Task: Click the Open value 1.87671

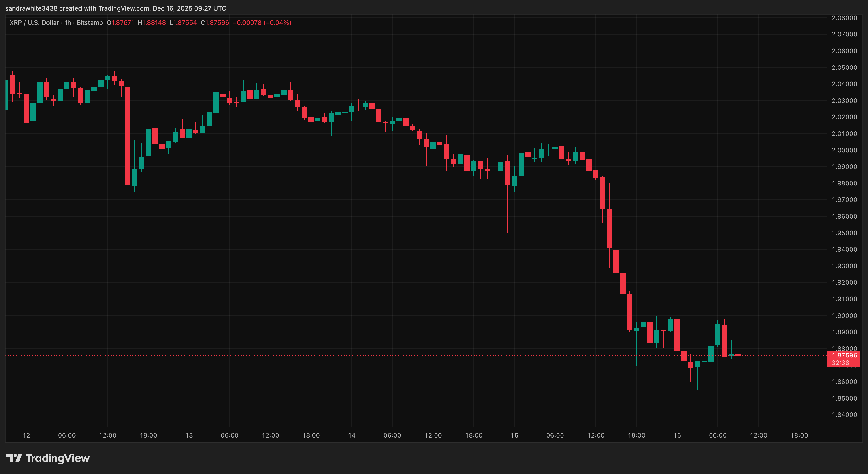Action: tap(122, 22)
